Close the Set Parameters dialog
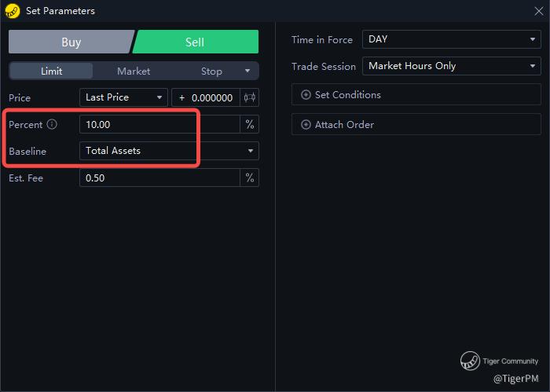Viewport: 550px width, 392px height. click(x=538, y=11)
